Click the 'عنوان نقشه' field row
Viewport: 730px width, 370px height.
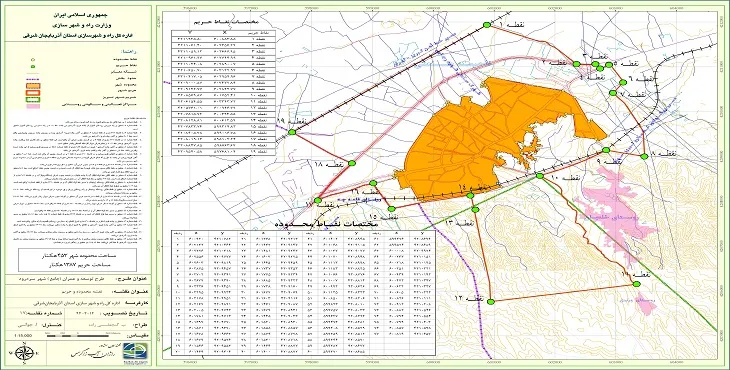pos(78,292)
